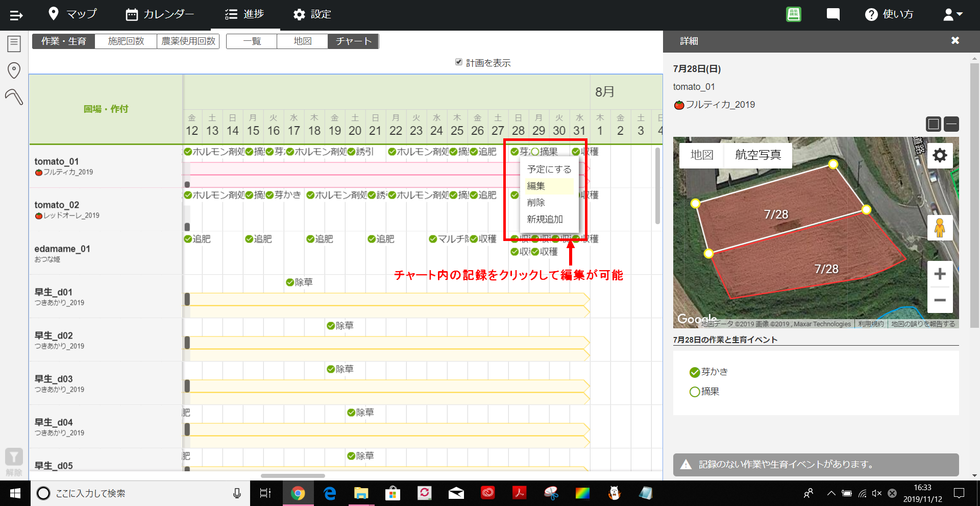Collapse the map with minus button

(951, 124)
